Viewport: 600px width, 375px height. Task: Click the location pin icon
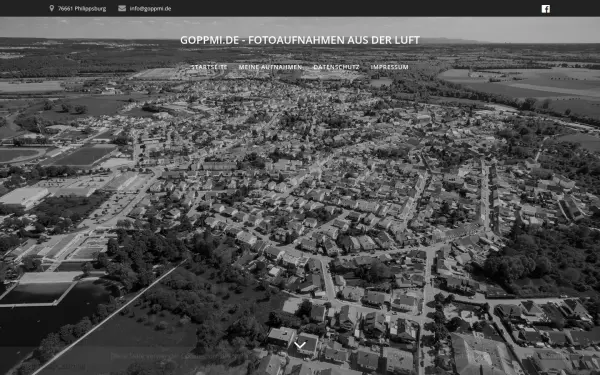[x=52, y=8]
